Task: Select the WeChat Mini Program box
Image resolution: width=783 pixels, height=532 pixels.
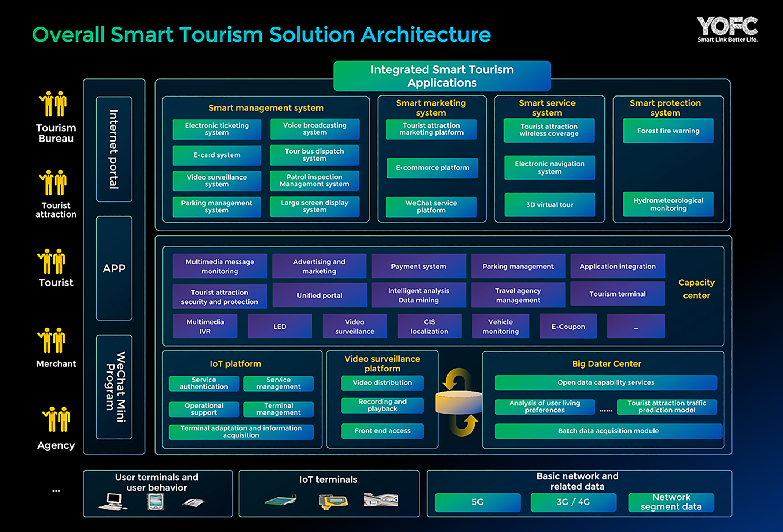Action: pos(114,387)
